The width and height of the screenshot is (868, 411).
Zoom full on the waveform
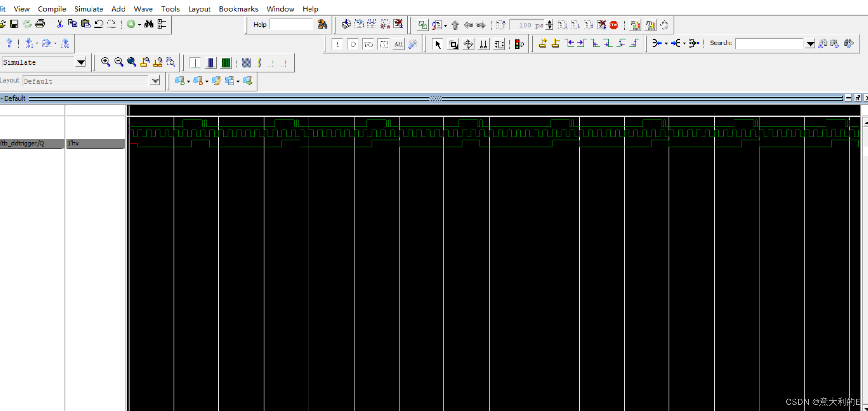click(x=132, y=62)
